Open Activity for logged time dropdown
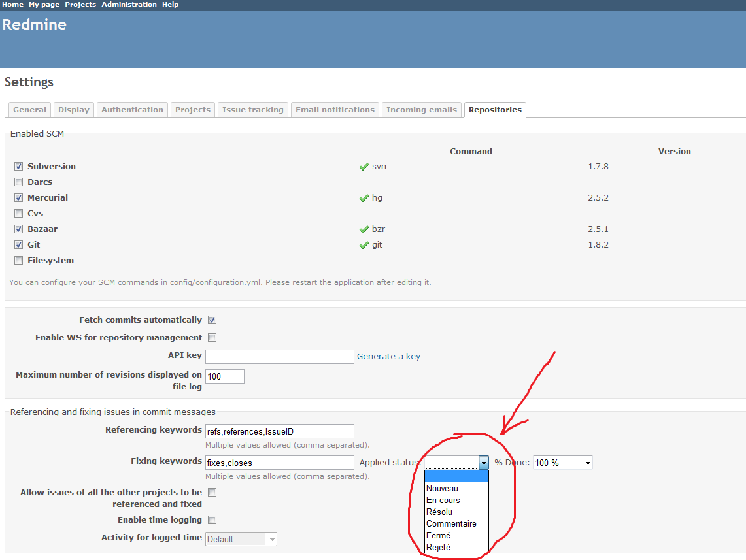This screenshot has height=560, width=746. pos(241,539)
